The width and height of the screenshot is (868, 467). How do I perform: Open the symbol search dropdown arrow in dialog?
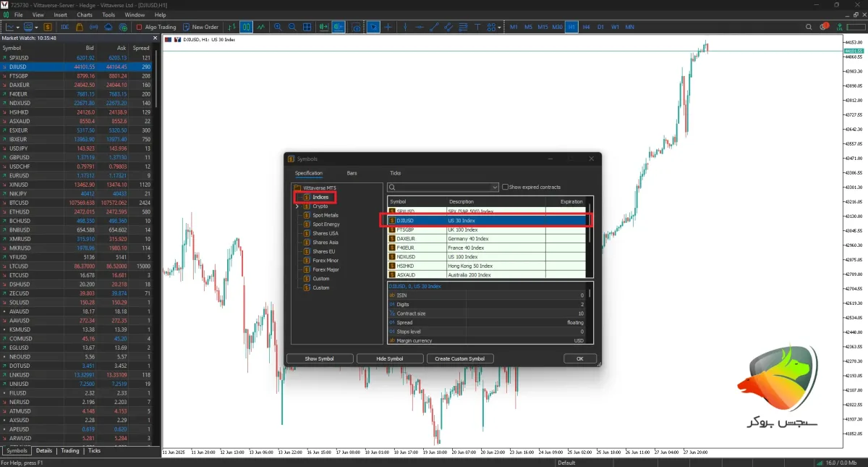(x=495, y=187)
